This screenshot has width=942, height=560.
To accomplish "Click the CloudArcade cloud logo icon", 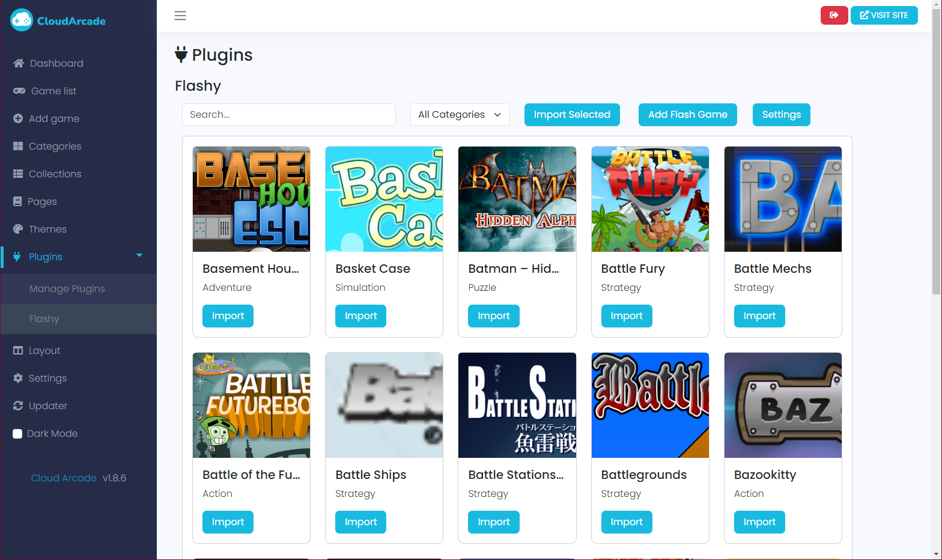I will (x=22, y=20).
